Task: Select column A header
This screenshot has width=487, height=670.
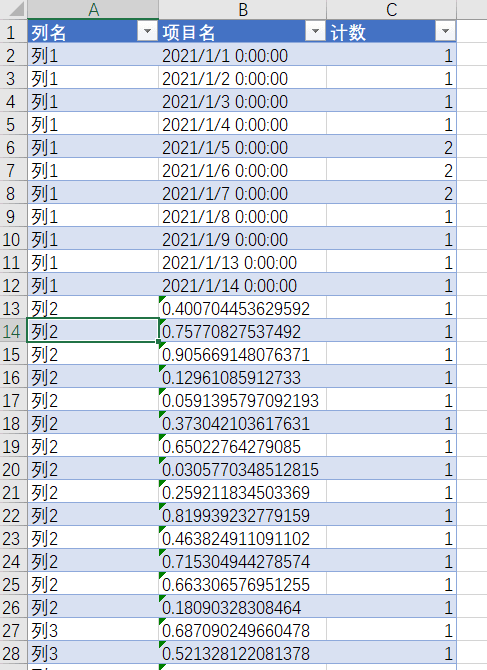Action: click(x=93, y=9)
